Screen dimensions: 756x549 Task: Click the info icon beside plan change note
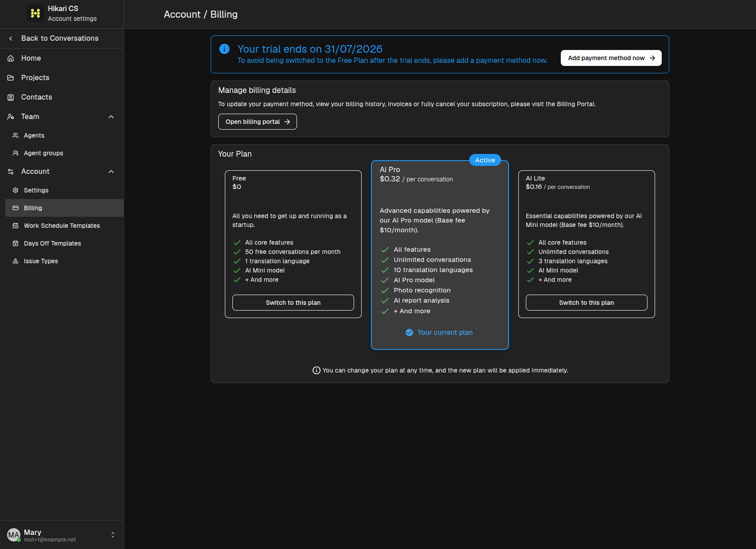(316, 370)
